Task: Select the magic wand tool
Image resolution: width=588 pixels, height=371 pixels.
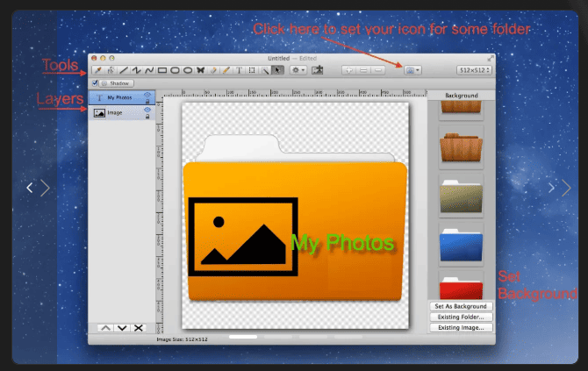Action: point(265,70)
